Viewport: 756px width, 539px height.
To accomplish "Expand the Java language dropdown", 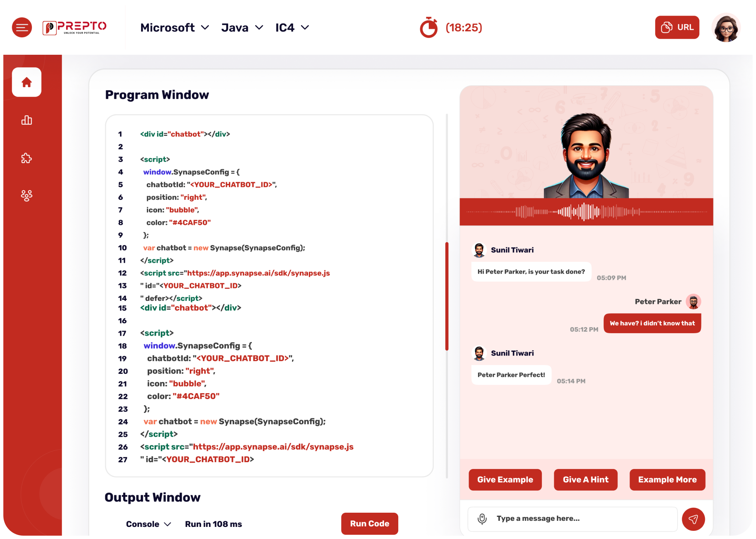I will pyautogui.click(x=242, y=27).
